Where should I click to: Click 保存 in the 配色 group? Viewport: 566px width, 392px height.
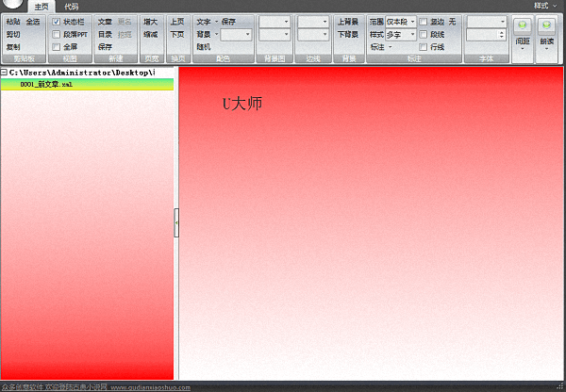point(228,22)
